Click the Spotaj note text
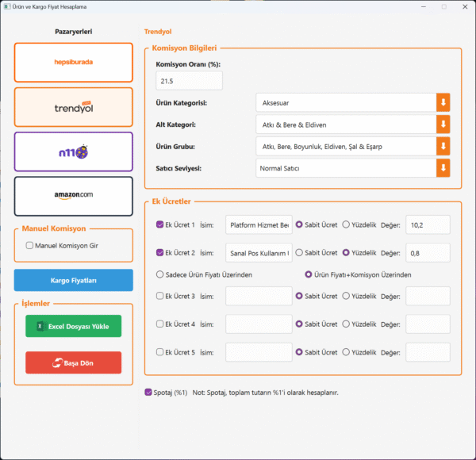Image resolution: width=476 pixels, height=460 pixels. tap(265, 393)
